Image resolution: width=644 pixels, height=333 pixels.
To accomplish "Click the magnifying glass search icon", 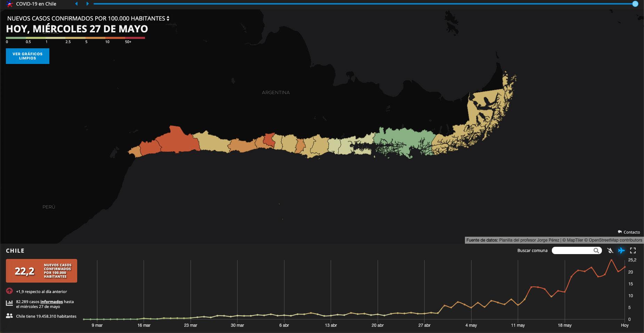I will coord(596,250).
